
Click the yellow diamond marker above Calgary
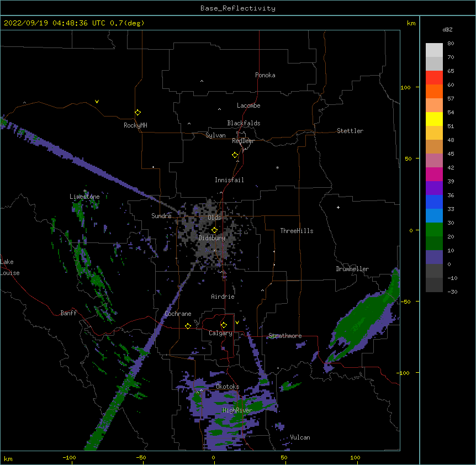(224, 325)
